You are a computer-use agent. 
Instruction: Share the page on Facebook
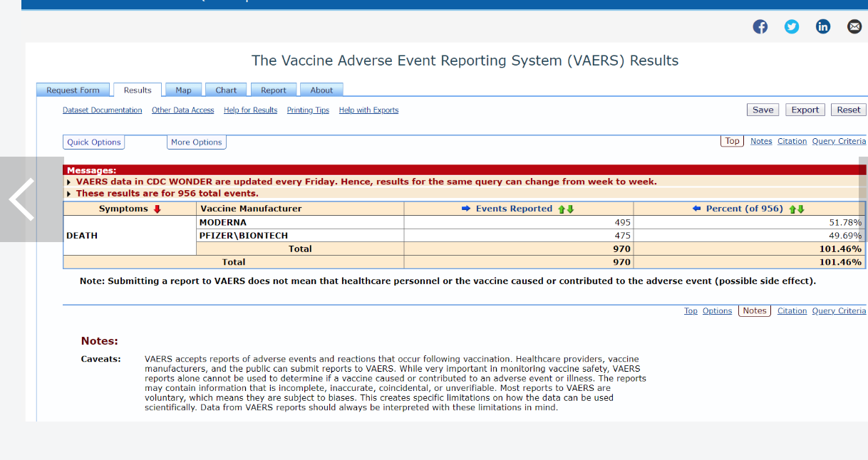point(760,27)
